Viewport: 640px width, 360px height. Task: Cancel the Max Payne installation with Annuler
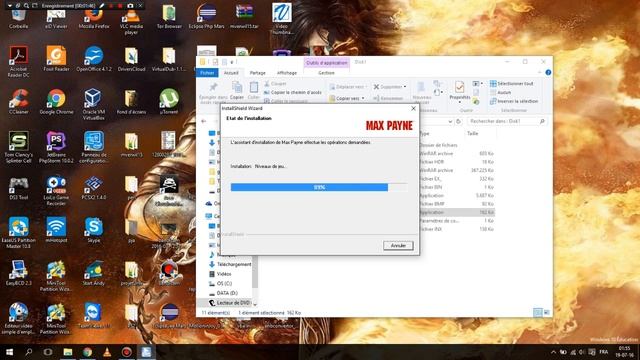398,246
